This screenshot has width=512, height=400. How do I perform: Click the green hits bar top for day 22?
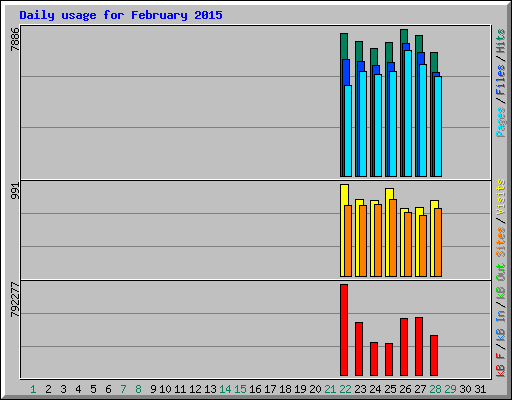pyautogui.click(x=344, y=46)
